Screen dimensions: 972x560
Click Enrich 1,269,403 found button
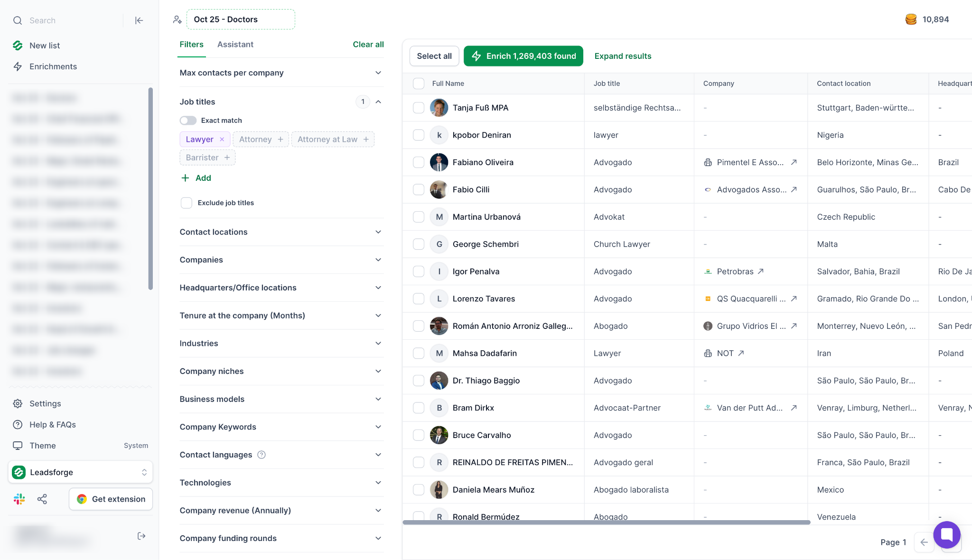point(523,56)
